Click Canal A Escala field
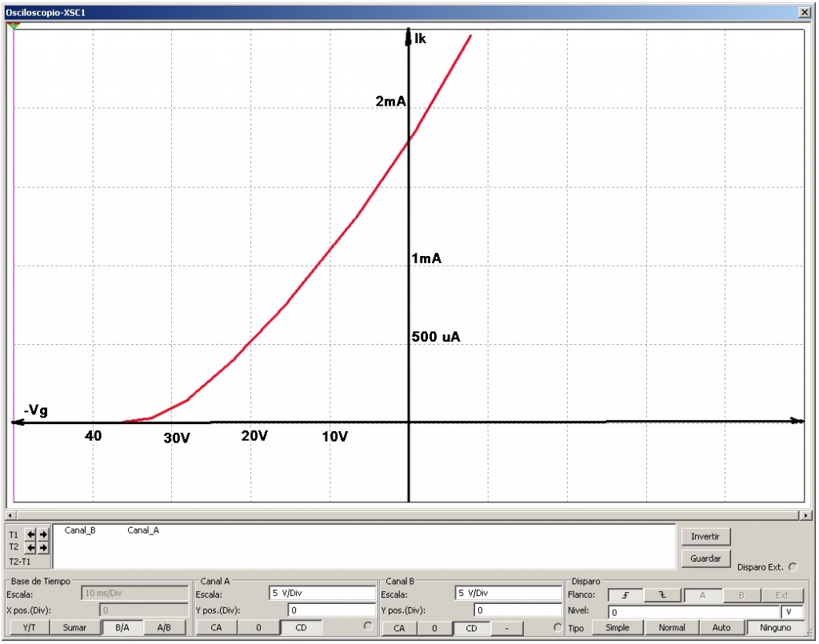 (322, 594)
